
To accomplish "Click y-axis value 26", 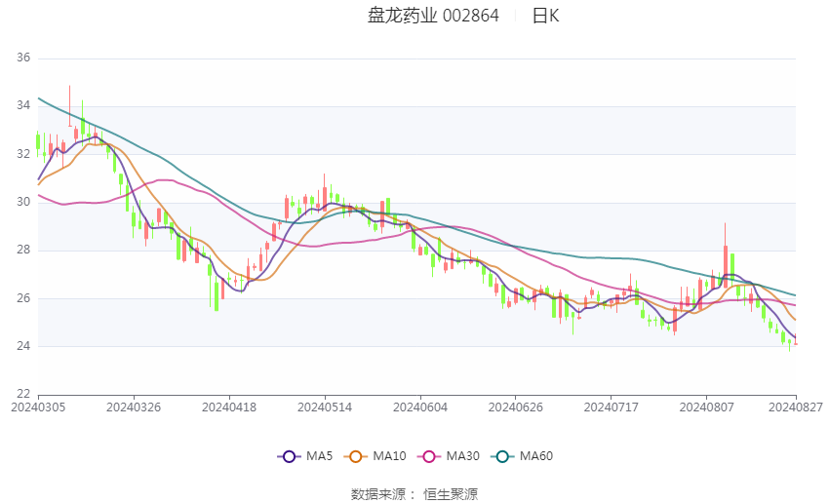I will point(23,298).
